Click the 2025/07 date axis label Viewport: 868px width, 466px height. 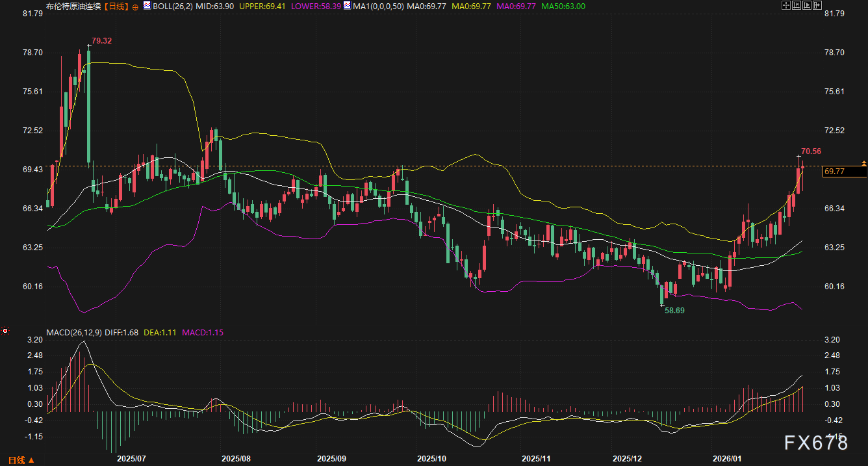point(131,459)
